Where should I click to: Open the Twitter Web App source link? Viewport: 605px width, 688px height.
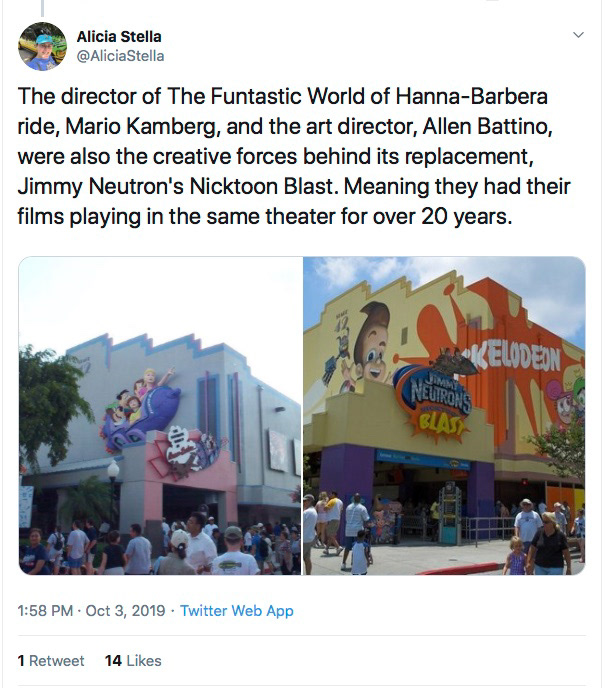pyautogui.click(x=237, y=610)
